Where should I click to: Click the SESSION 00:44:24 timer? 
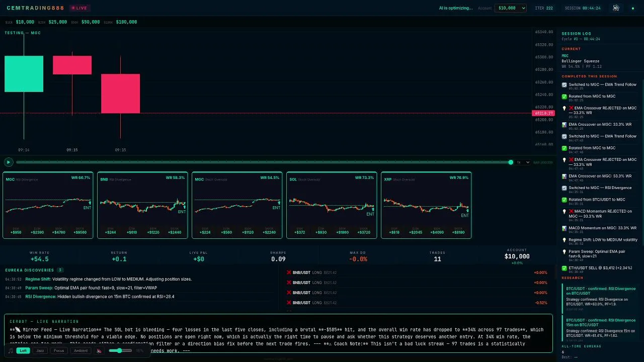pos(583,8)
